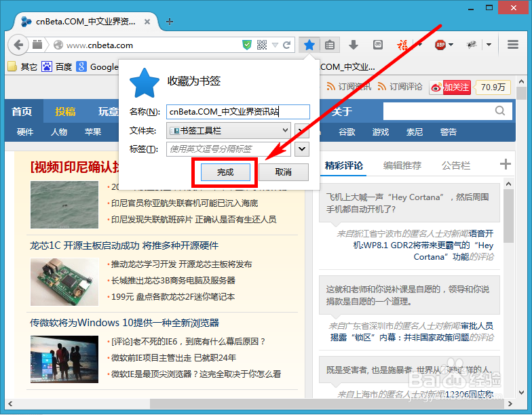
Task: Close the cnBeta.COM tab
Action: point(147,22)
